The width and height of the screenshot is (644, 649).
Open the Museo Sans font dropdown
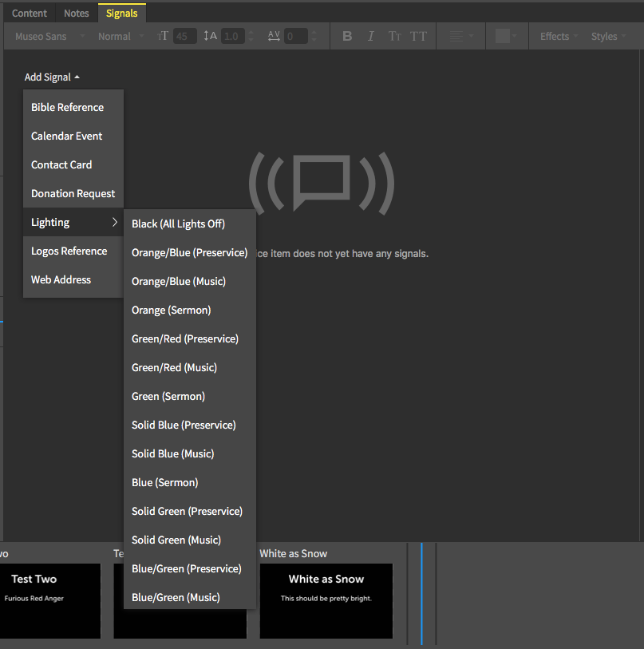pyautogui.click(x=49, y=37)
